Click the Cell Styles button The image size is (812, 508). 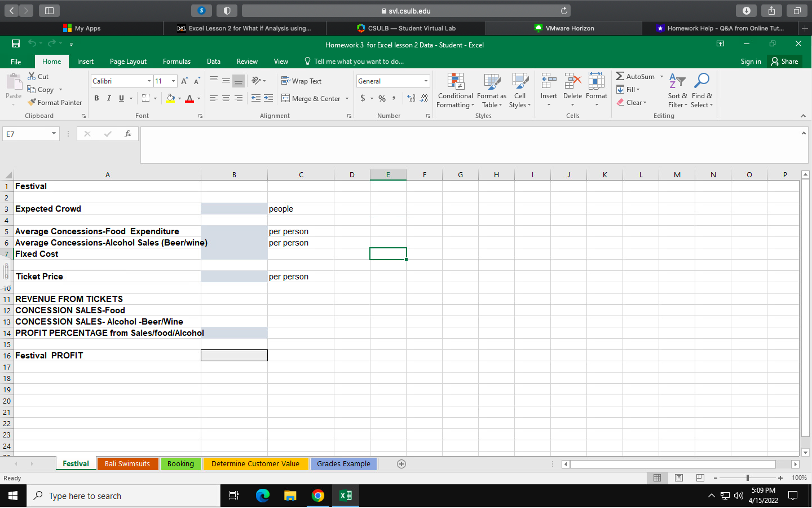(519, 91)
